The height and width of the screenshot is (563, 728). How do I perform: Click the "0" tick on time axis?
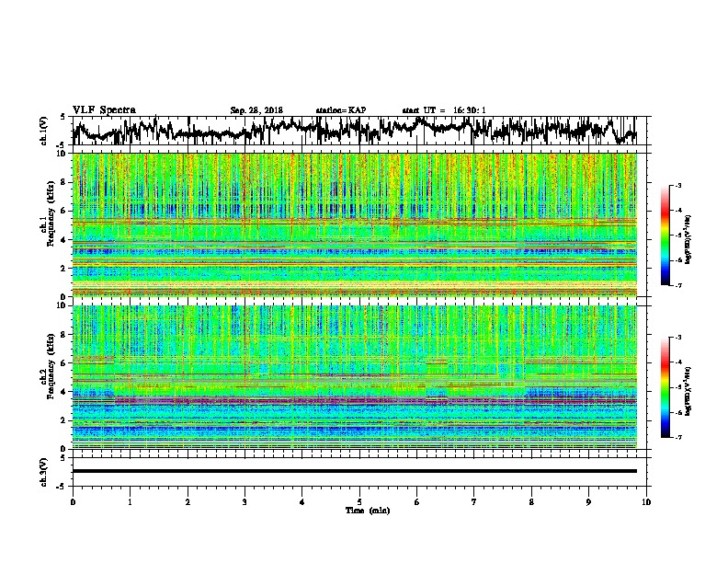click(73, 502)
